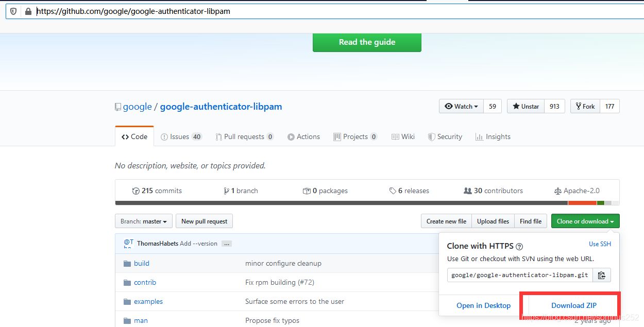Open the help icon beside Clone with HTTPS
The width and height of the screenshot is (644, 327).
click(x=519, y=246)
